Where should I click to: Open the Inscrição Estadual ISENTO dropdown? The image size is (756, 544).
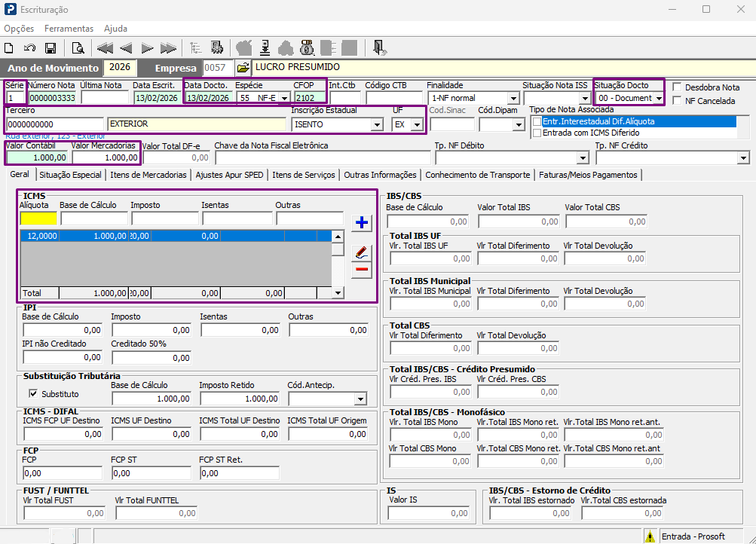pyautogui.click(x=377, y=125)
